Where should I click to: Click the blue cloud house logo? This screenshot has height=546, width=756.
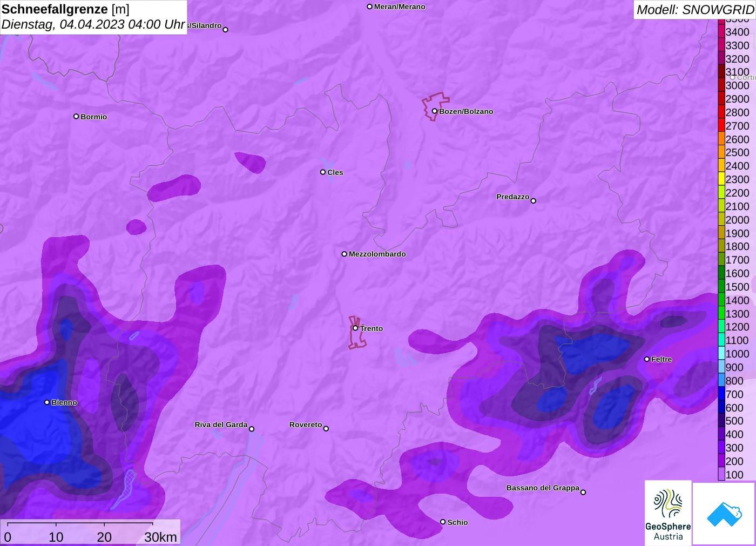pyautogui.click(x=724, y=514)
